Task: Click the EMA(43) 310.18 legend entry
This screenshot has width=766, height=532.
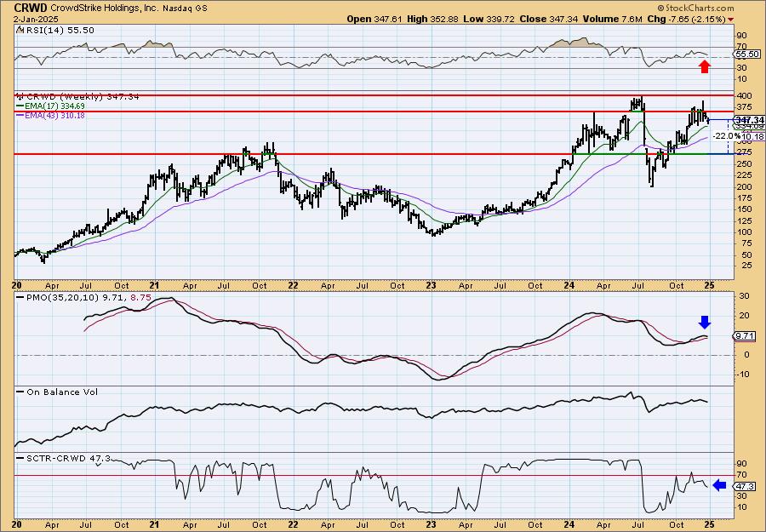Action: coord(51,115)
